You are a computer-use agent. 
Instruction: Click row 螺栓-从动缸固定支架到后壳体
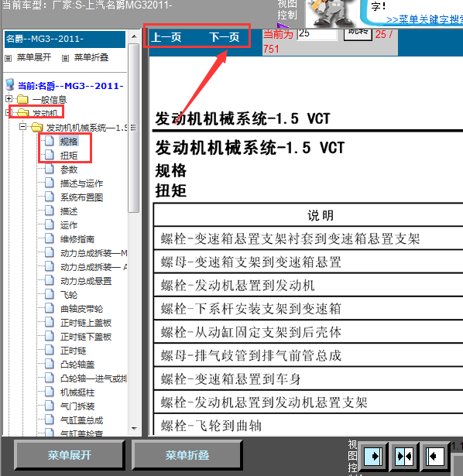tap(308, 332)
